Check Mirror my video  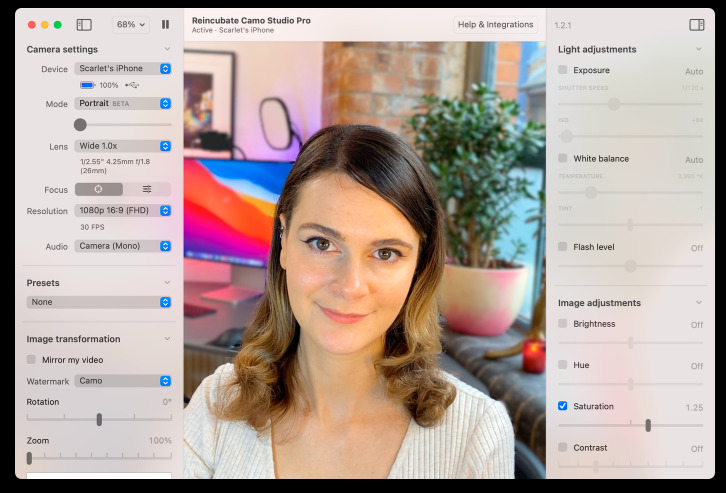[x=31, y=359]
